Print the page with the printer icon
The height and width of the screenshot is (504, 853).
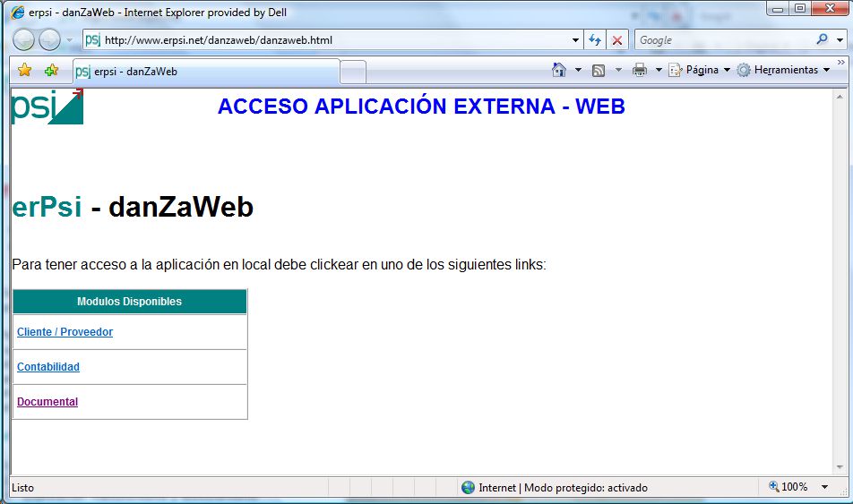pyautogui.click(x=640, y=70)
